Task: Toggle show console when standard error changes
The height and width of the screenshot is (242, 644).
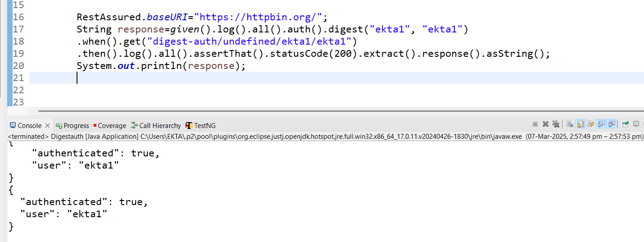Action: pyautogui.click(x=611, y=124)
